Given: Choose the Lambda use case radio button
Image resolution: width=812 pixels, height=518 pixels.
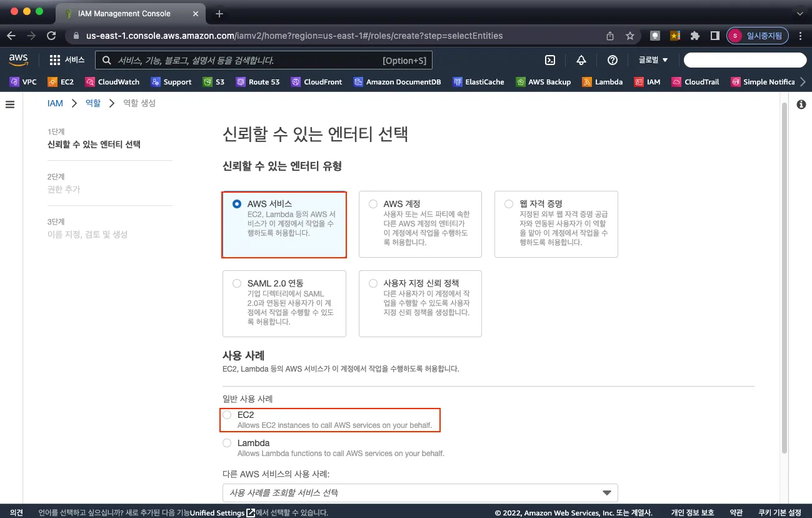Looking at the screenshot, I should (x=227, y=443).
